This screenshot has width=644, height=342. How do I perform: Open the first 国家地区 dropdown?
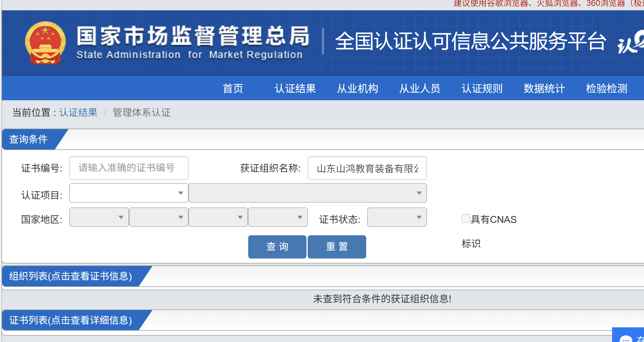(99, 217)
